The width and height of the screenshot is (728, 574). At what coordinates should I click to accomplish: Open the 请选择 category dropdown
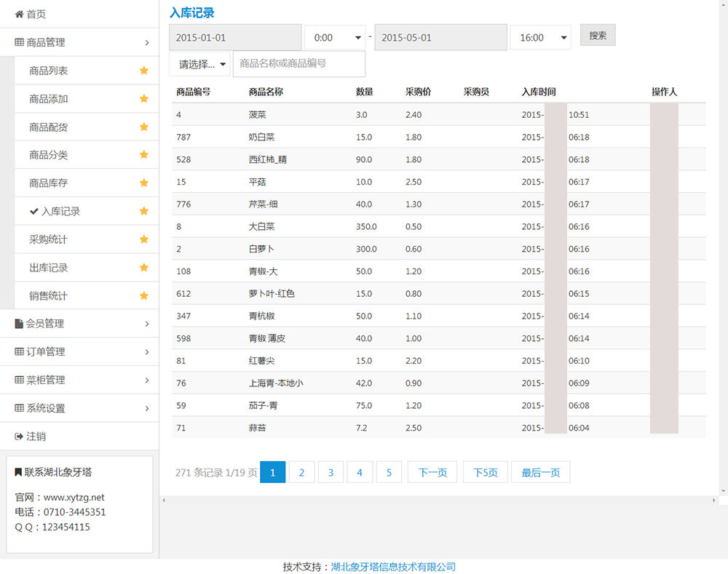[200, 64]
